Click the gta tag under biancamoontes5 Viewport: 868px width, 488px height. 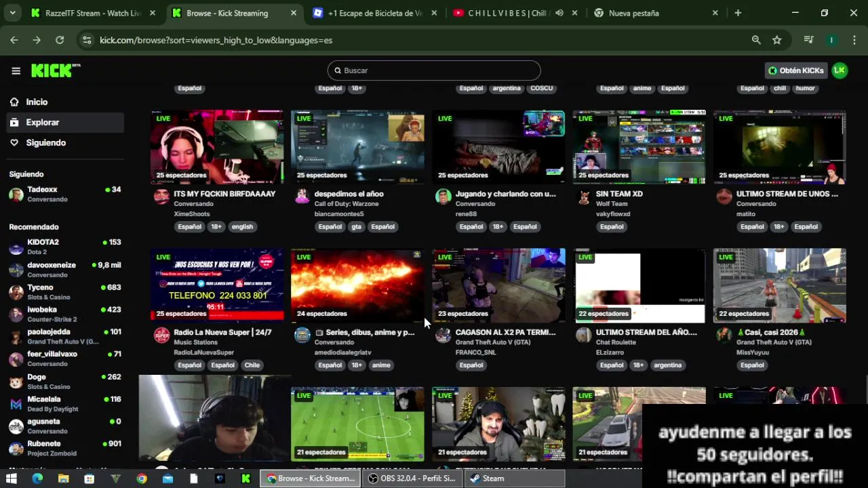[x=357, y=227]
